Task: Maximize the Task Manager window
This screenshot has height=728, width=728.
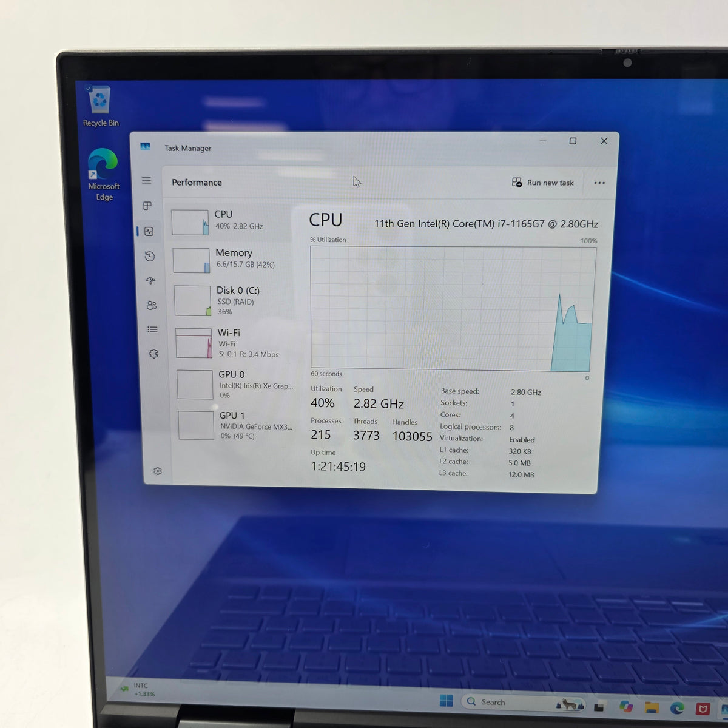Action: 573,141
